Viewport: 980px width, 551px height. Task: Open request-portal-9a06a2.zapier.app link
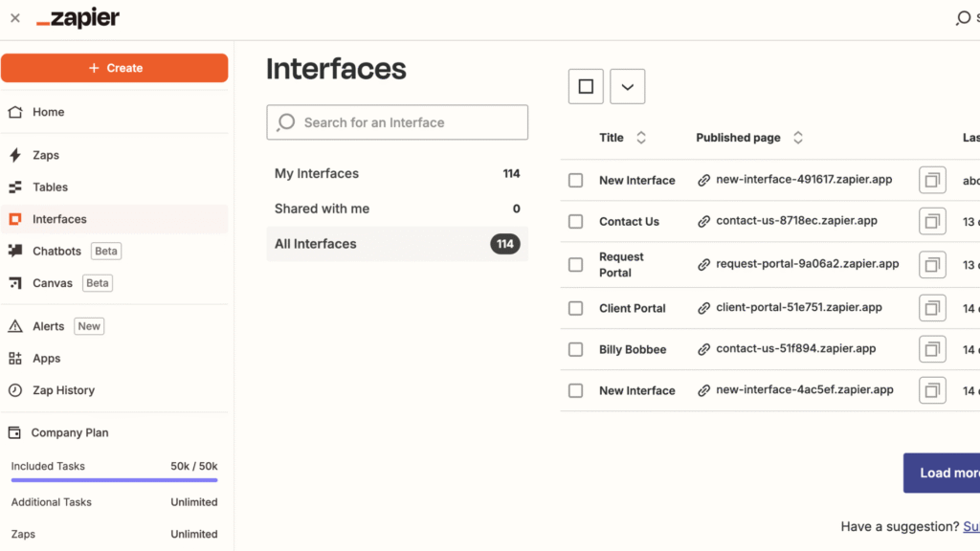coord(808,264)
